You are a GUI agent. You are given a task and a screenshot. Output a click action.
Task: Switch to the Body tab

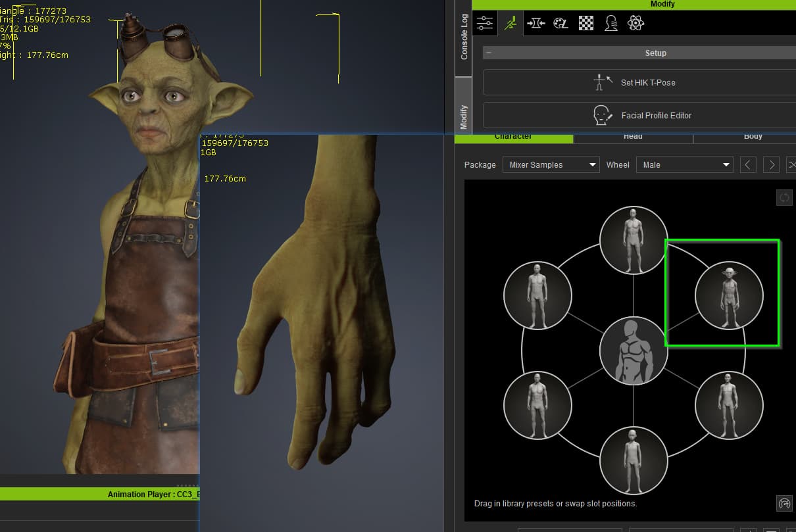(x=753, y=137)
